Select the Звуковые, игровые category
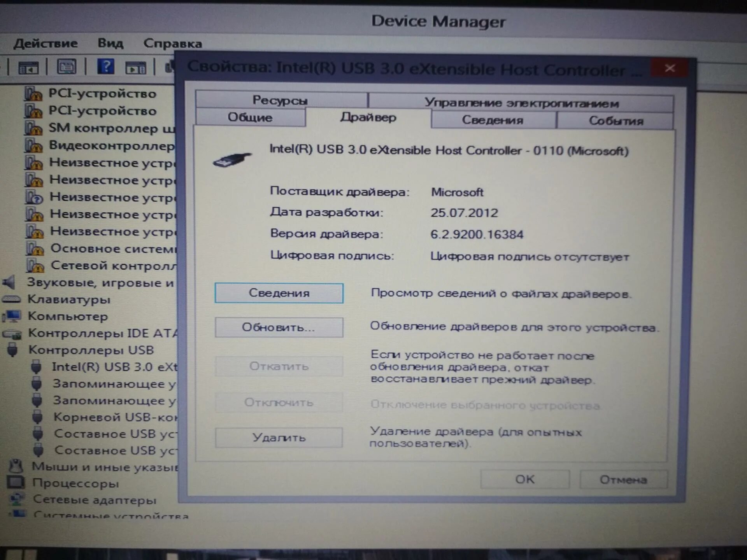Image resolution: width=747 pixels, height=560 pixels. [100, 283]
